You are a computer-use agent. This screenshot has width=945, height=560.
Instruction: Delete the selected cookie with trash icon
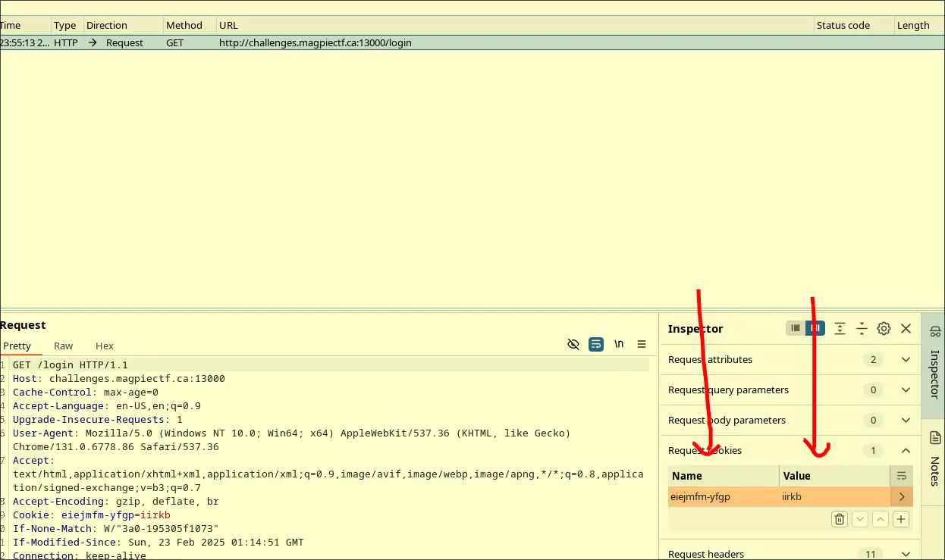(x=840, y=519)
